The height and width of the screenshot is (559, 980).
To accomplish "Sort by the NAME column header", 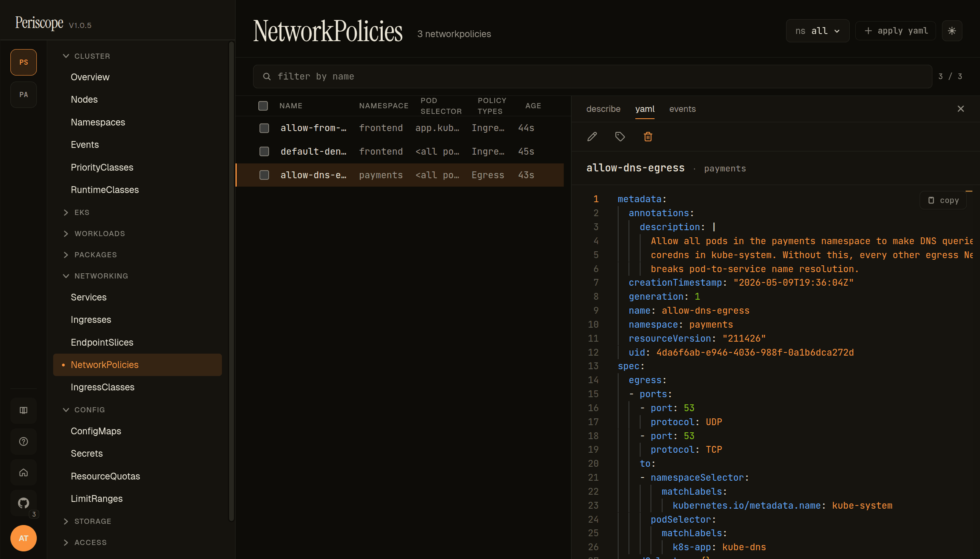I will pos(291,106).
